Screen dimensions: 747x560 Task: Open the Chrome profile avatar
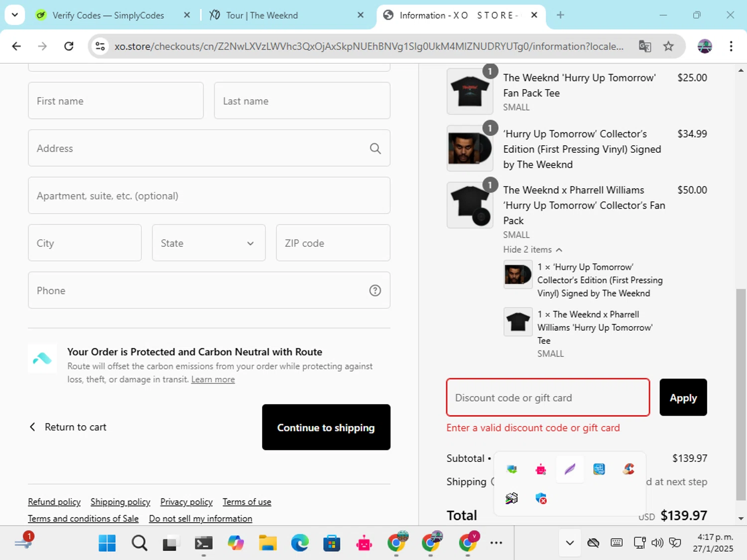(x=705, y=46)
